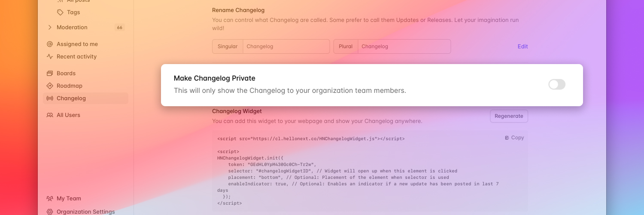This screenshot has height=215, width=644.
Task: Open All Users
Action: (69, 115)
